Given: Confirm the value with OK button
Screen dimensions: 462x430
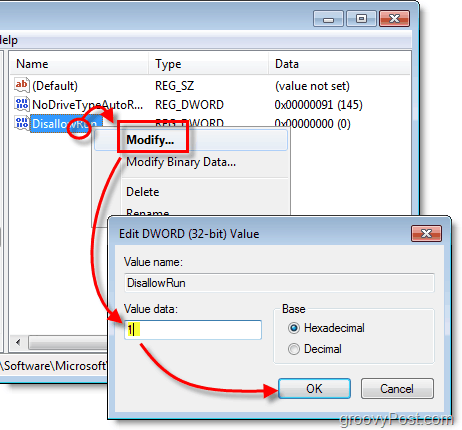Looking at the screenshot, I should tap(314, 389).
